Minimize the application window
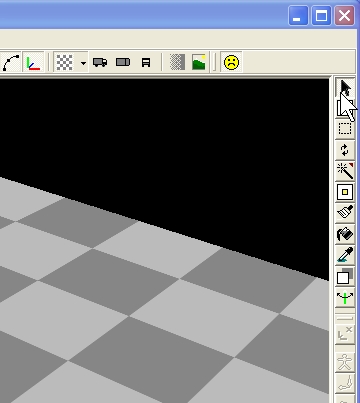Viewport: 360px width, 403px height. coord(298,15)
